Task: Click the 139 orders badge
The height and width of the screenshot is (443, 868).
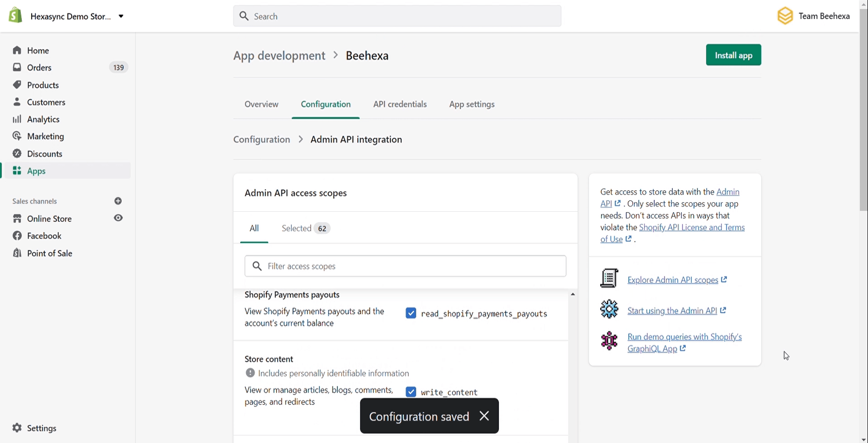Action: 118,67
